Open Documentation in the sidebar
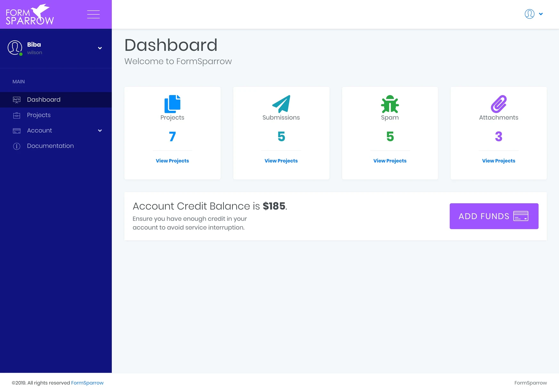Viewport: 559px width, 392px height. point(56,146)
